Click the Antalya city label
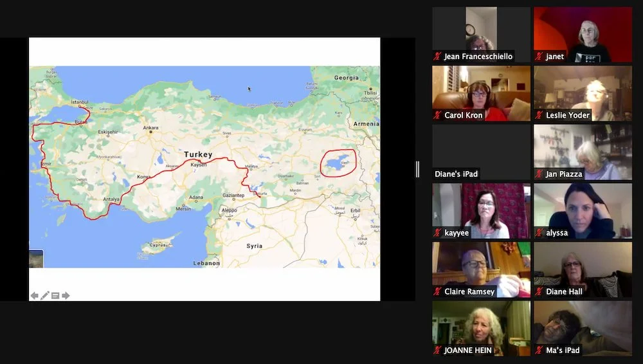 click(x=111, y=199)
